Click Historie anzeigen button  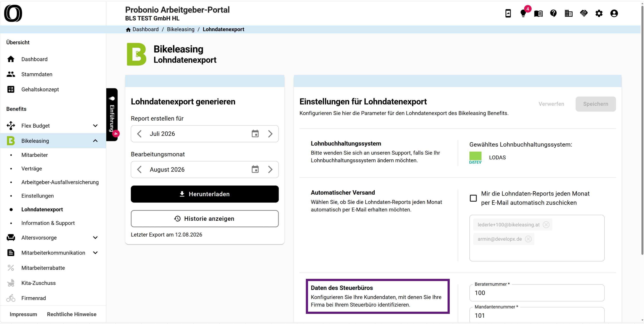click(x=204, y=218)
